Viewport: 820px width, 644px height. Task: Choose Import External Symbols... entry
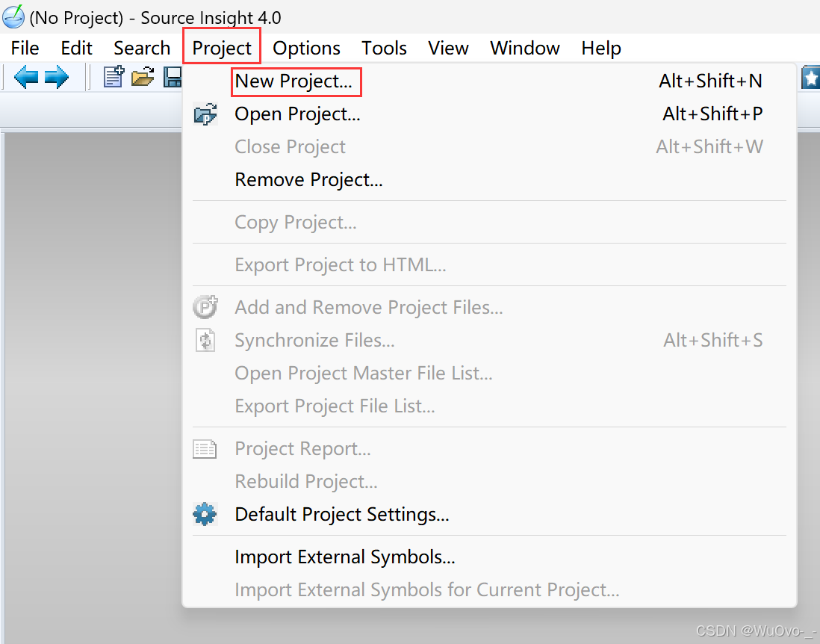tap(489, 557)
